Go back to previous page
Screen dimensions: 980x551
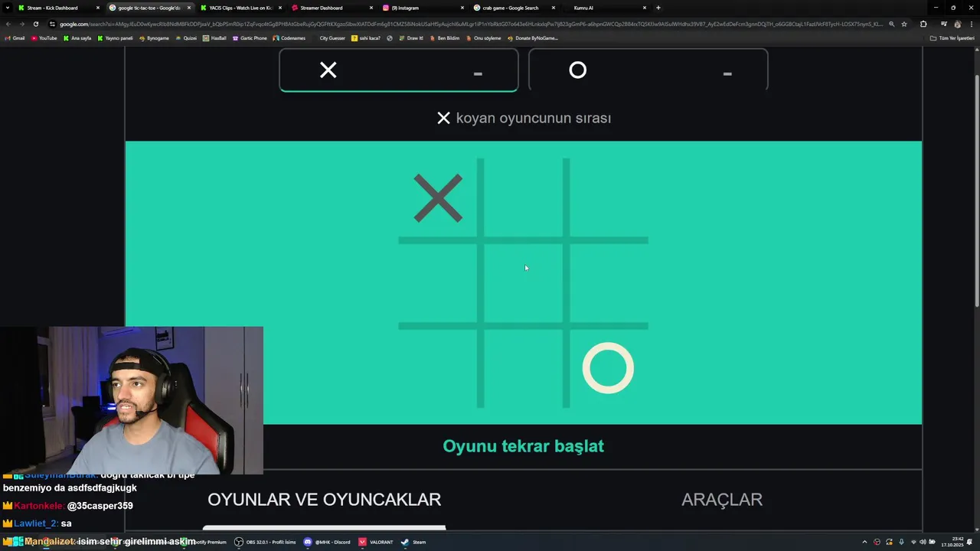pos(8,24)
